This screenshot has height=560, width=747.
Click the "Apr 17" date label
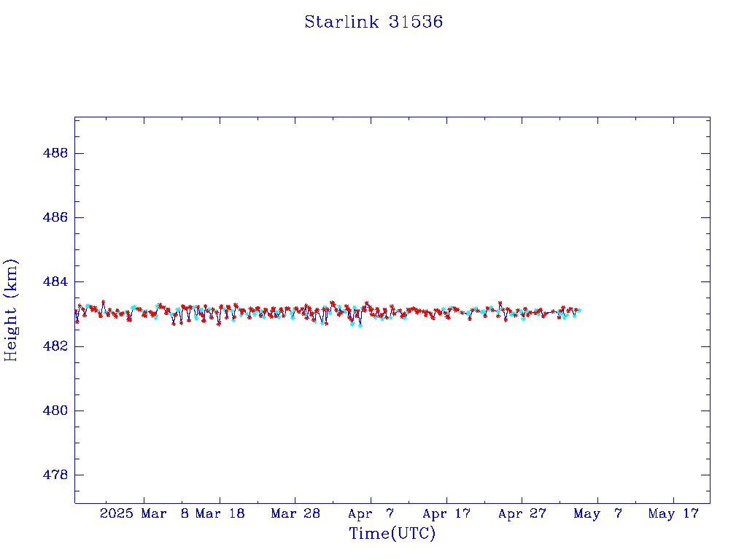click(x=446, y=513)
